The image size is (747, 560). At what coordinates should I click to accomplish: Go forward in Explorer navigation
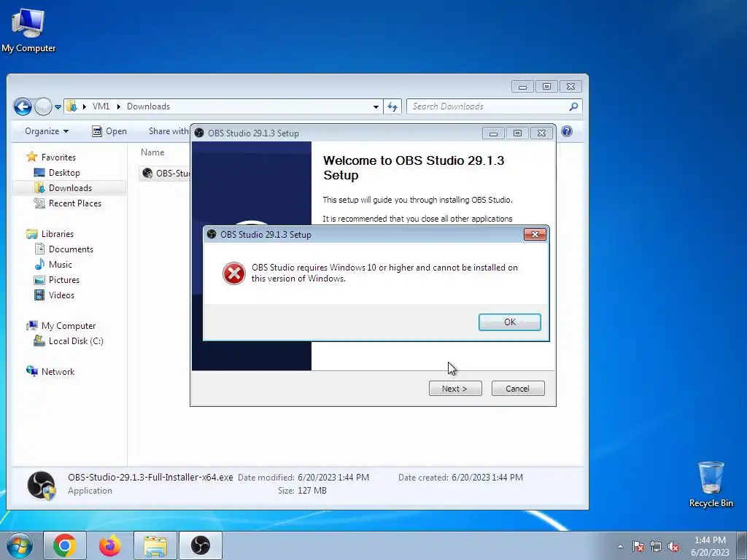coord(43,106)
